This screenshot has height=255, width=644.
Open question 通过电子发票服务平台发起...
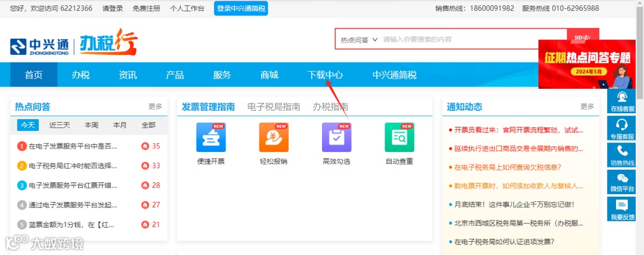point(73,205)
